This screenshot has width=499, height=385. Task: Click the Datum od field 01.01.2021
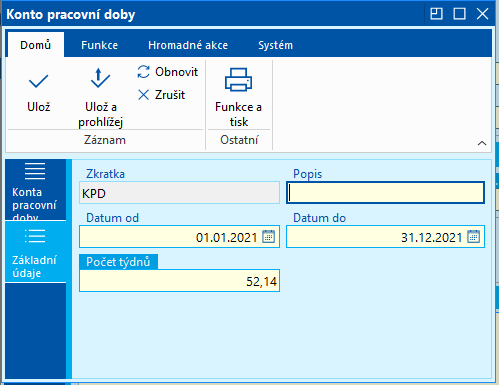(x=179, y=237)
